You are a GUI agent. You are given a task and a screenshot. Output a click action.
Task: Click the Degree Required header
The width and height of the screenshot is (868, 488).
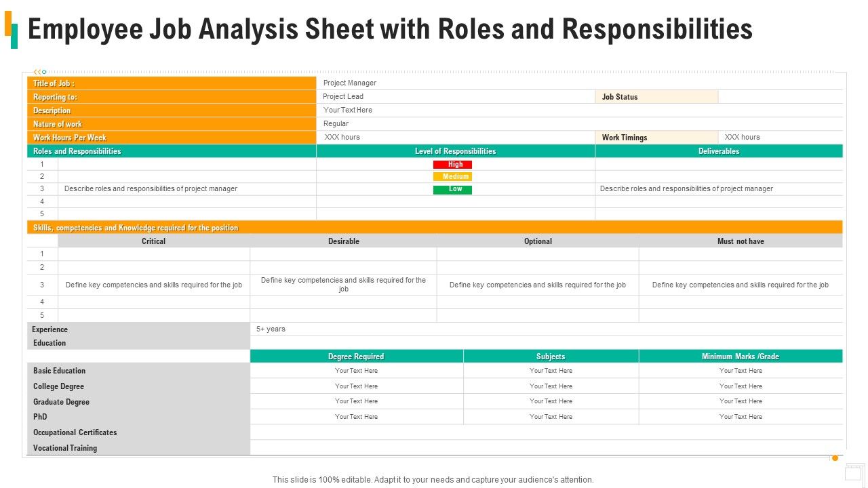(356, 357)
